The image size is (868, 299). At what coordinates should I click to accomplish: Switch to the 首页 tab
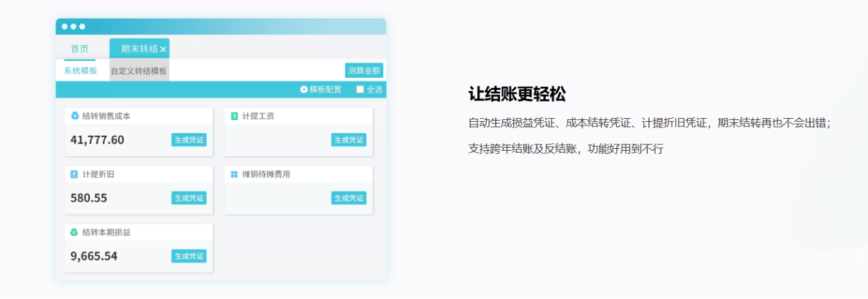tap(80, 48)
